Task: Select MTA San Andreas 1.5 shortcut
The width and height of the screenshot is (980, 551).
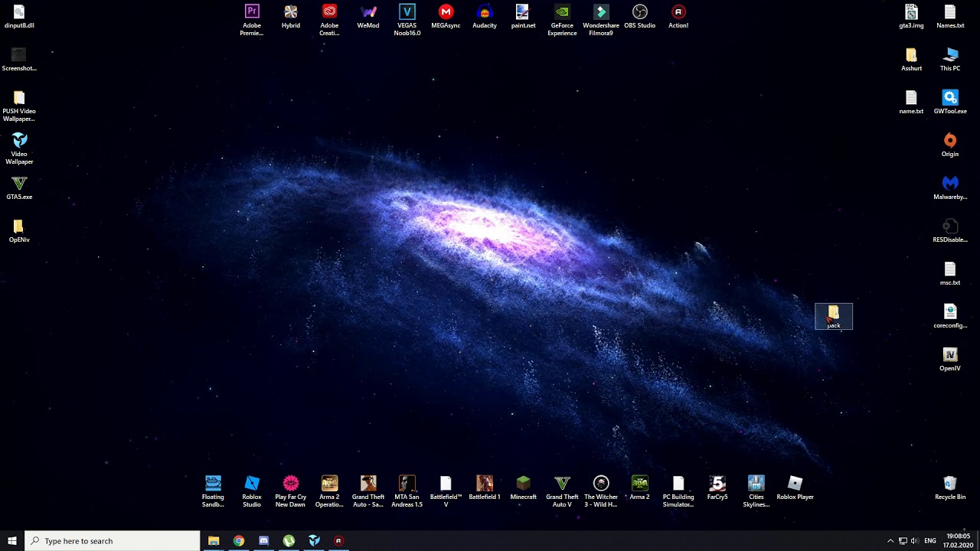Action: 407,491
